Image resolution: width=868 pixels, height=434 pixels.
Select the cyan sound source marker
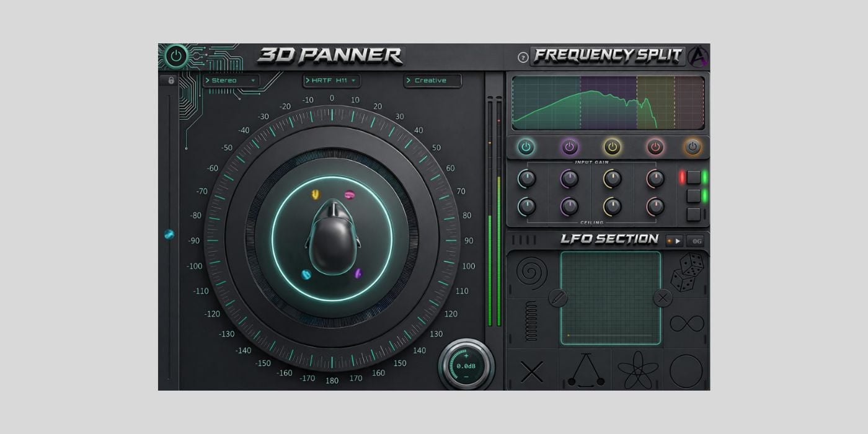(x=306, y=275)
